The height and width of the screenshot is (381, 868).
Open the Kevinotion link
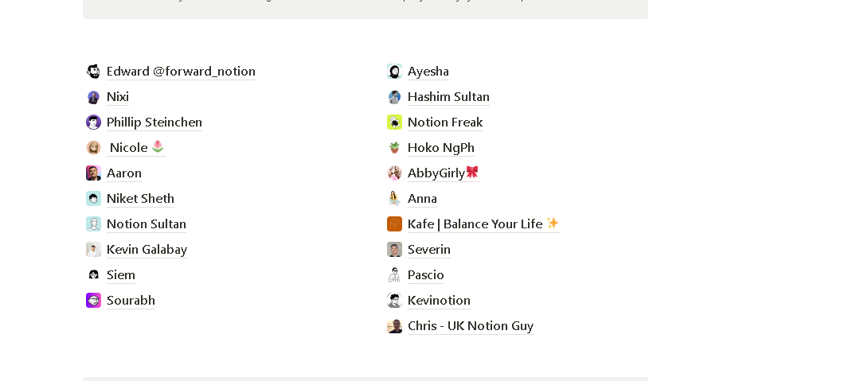[x=439, y=300]
